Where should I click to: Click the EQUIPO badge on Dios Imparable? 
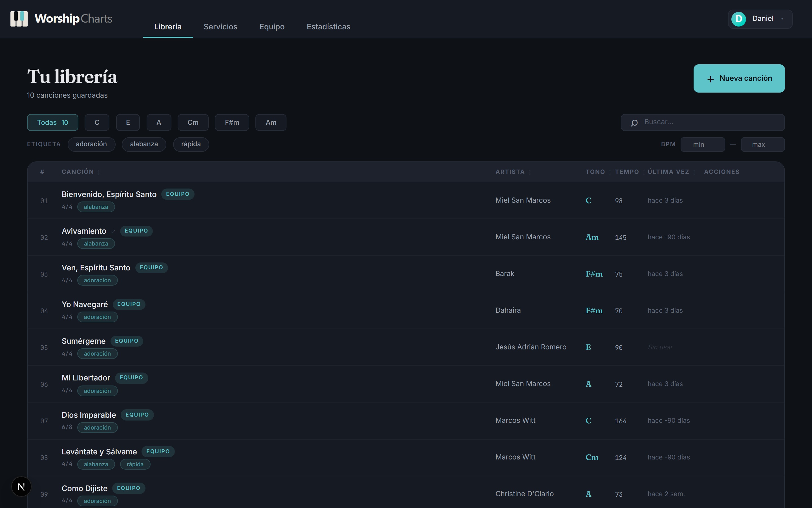[x=137, y=415]
